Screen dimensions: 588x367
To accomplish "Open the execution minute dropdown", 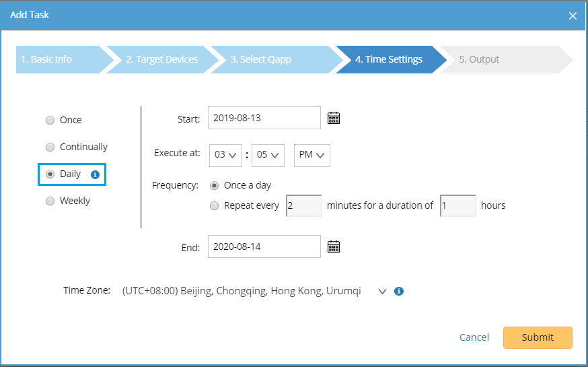I will (x=268, y=155).
